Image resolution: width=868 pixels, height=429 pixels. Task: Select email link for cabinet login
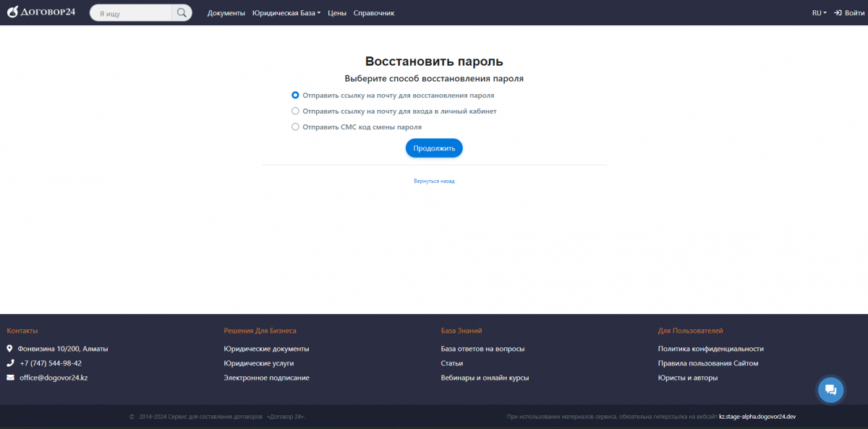(x=295, y=111)
